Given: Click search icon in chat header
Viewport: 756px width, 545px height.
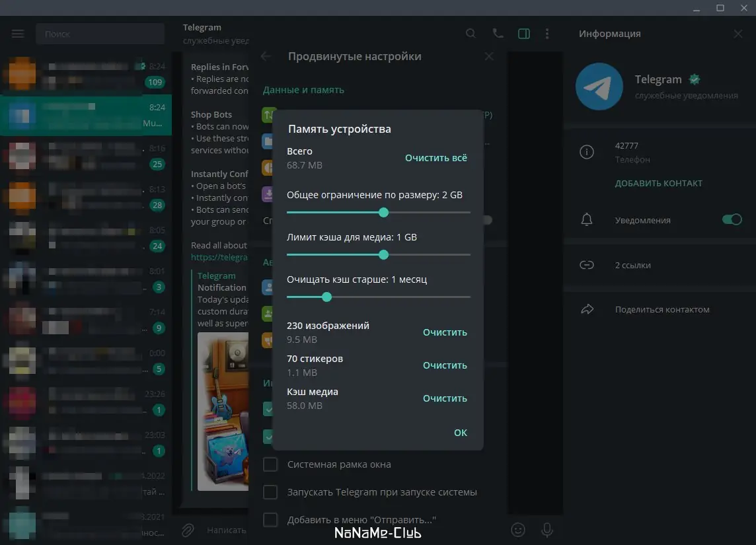Looking at the screenshot, I should click(471, 33).
